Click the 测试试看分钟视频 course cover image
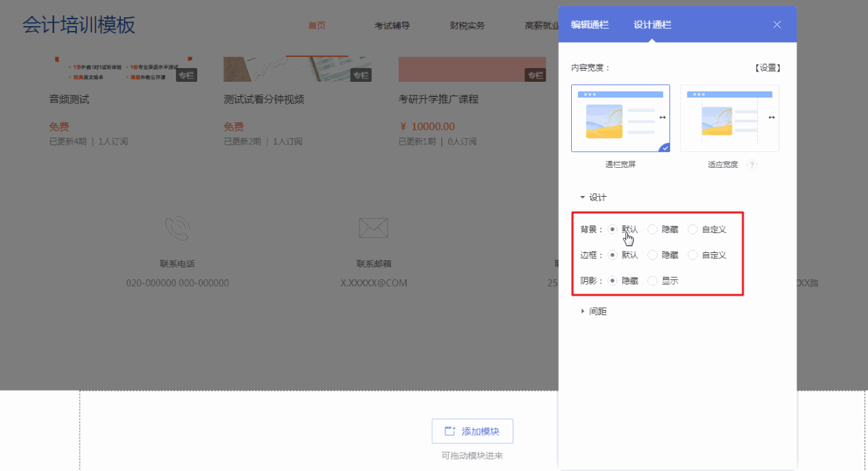 (298, 69)
